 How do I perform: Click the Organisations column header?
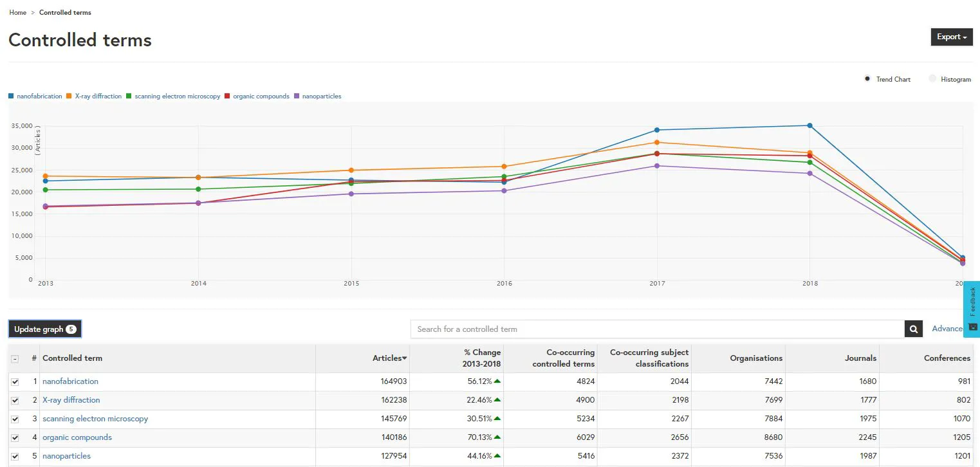pyautogui.click(x=756, y=358)
